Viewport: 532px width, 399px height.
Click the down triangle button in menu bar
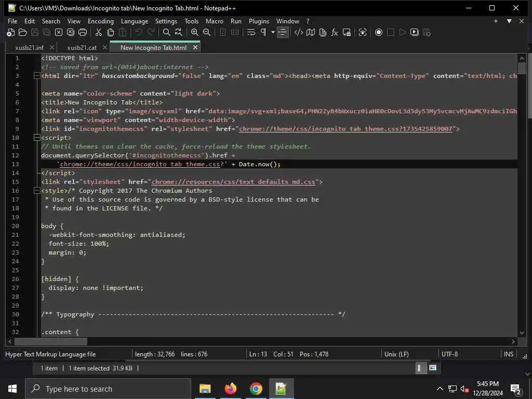[509, 21]
